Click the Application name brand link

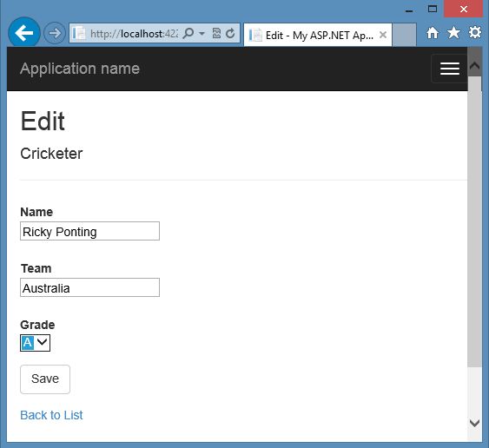coord(80,69)
